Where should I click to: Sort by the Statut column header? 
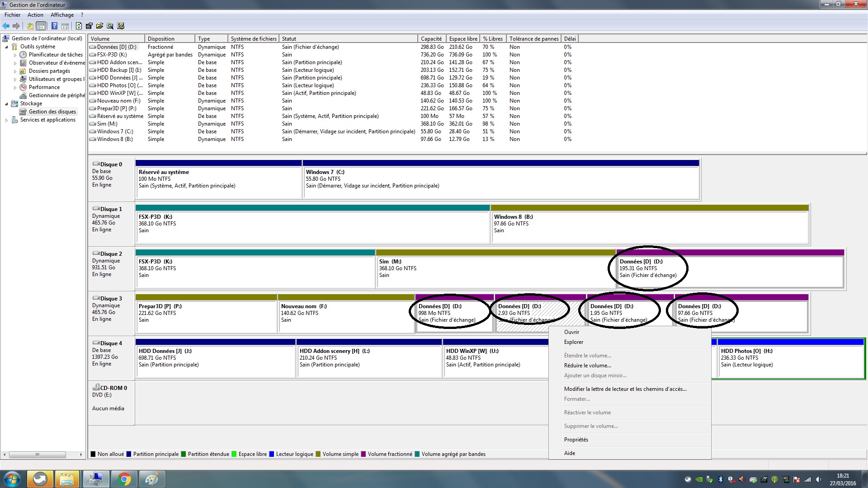click(348, 39)
